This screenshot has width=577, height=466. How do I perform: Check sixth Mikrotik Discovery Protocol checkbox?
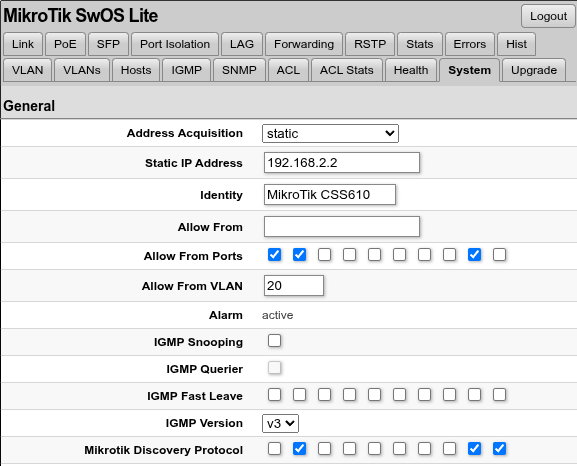pos(400,448)
